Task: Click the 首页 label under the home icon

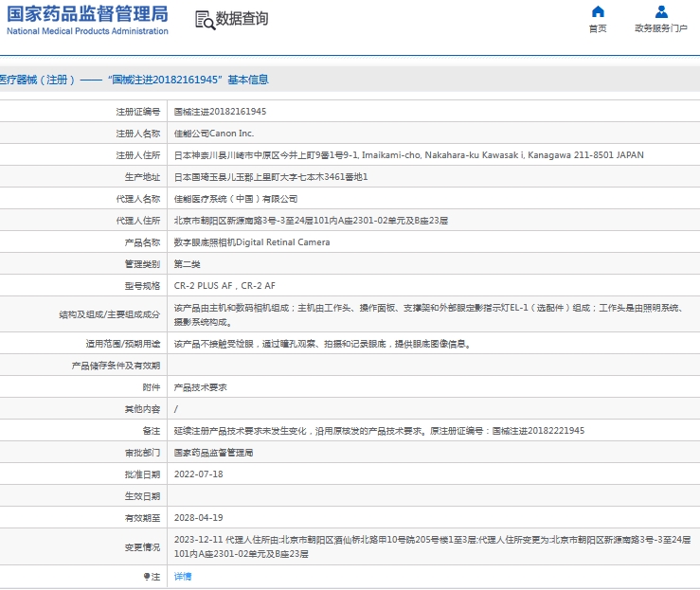Action: click(x=598, y=28)
